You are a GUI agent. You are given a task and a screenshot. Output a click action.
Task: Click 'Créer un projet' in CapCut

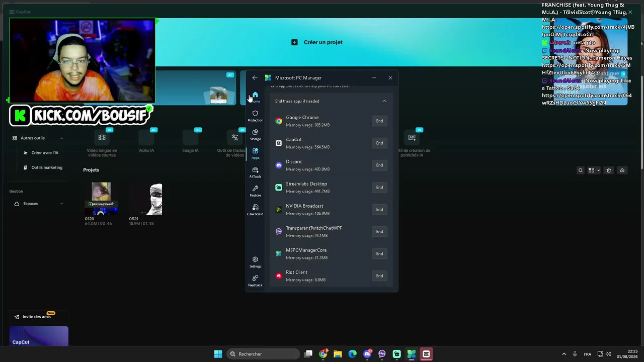coord(317,42)
